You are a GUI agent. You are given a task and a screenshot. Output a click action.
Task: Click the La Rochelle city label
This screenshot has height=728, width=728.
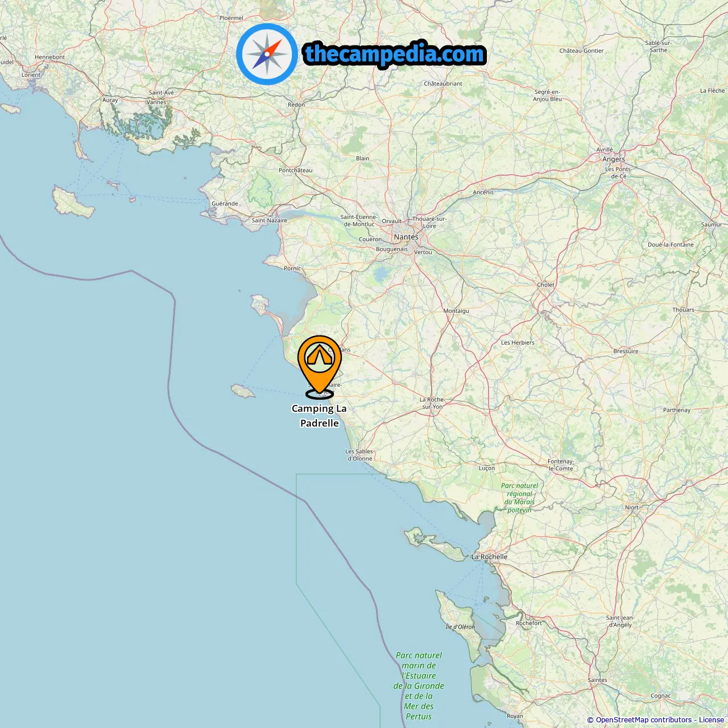coord(489,557)
